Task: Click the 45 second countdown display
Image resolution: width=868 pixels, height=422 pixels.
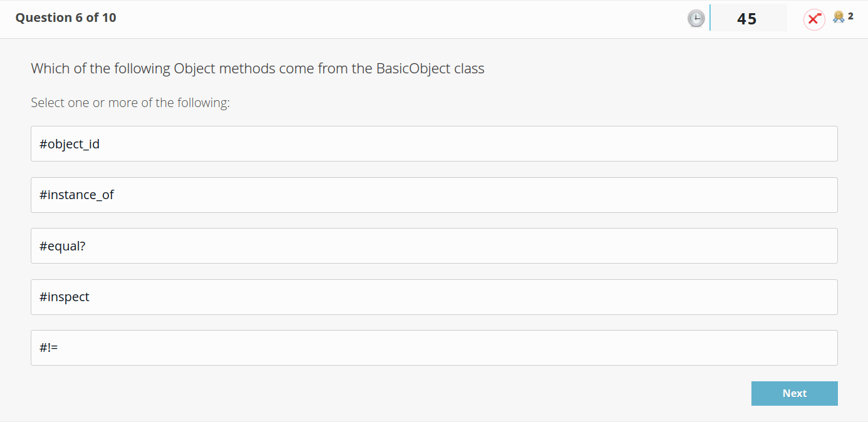Action: tap(748, 19)
